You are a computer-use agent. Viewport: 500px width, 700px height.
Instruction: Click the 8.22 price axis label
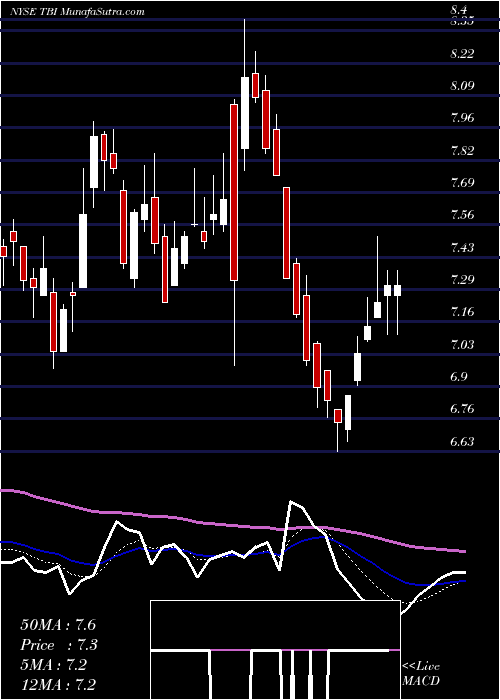pyautogui.click(x=462, y=53)
